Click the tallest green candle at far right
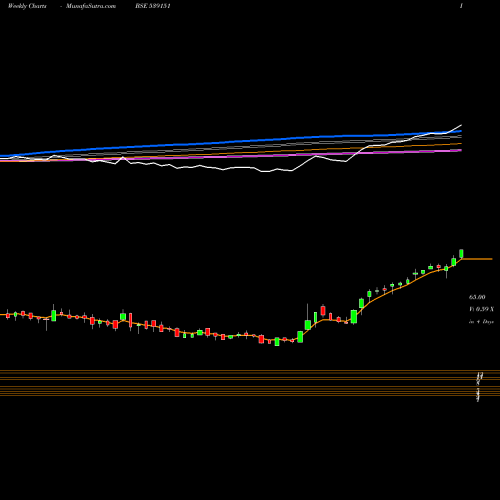The height and width of the screenshot is (500, 500). coord(461,254)
